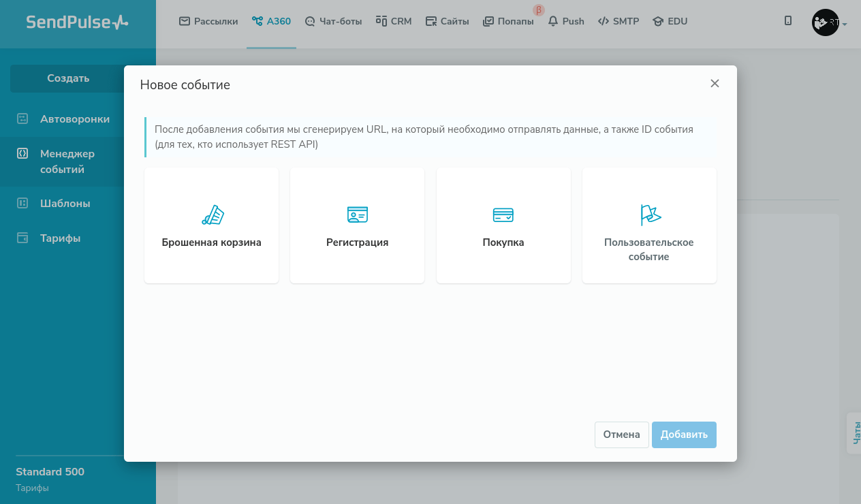This screenshot has width=861, height=504.
Task: Close the Новое событие dialog
Action: pos(715,84)
